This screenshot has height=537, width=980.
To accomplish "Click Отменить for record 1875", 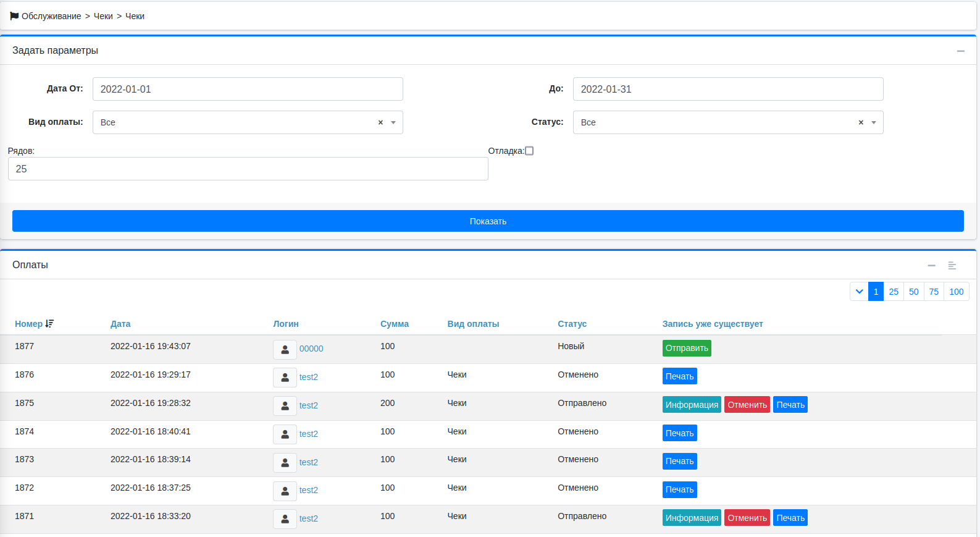I will tap(747, 405).
